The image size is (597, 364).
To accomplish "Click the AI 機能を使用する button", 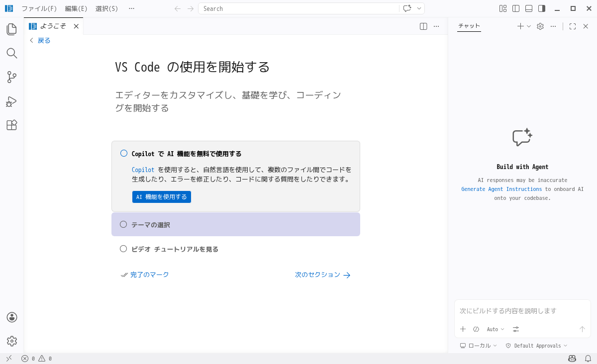I will pyautogui.click(x=162, y=197).
